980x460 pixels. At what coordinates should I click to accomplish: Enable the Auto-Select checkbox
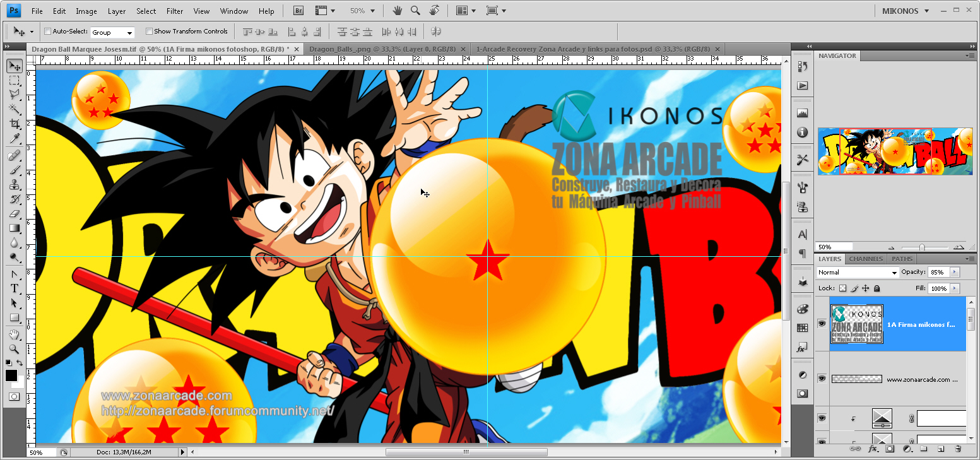pos(48,32)
